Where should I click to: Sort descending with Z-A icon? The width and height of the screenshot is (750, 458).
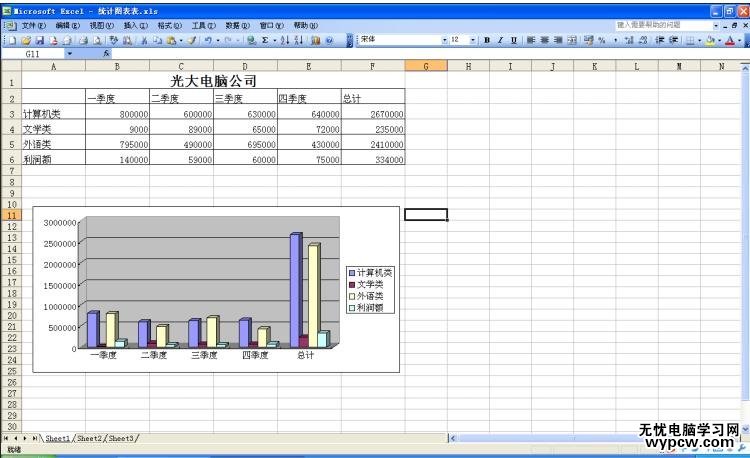click(x=299, y=41)
